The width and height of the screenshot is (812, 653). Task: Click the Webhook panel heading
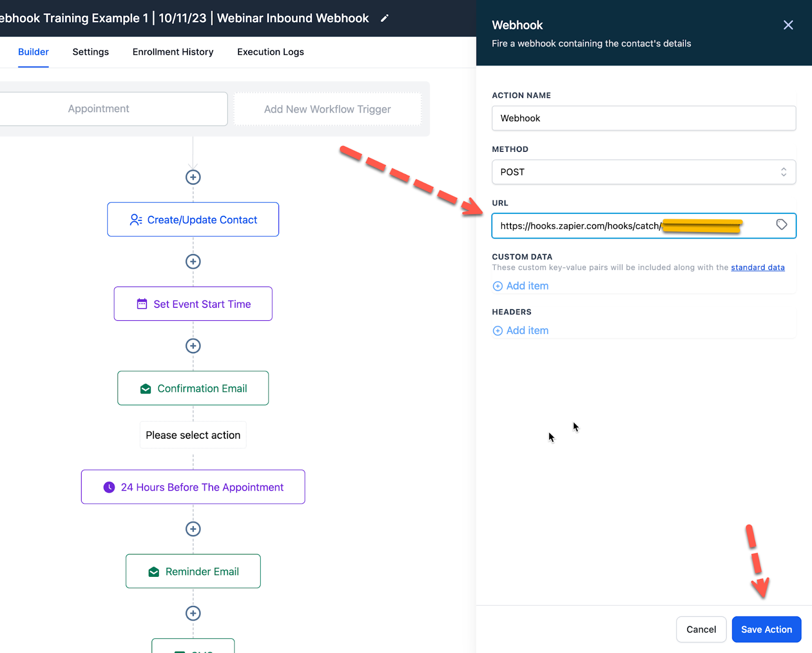pos(517,25)
